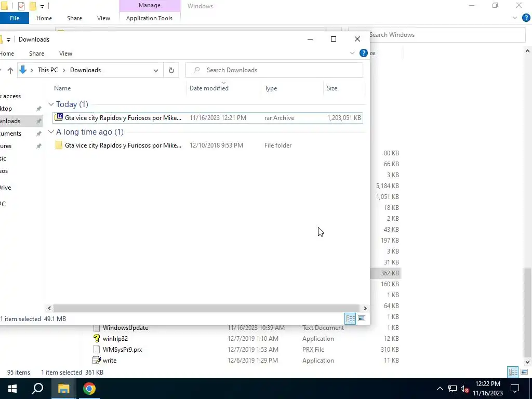Expand the Windows folder window ribbon chevron
Screen dimensions: 532x399
click(x=515, y=18)
